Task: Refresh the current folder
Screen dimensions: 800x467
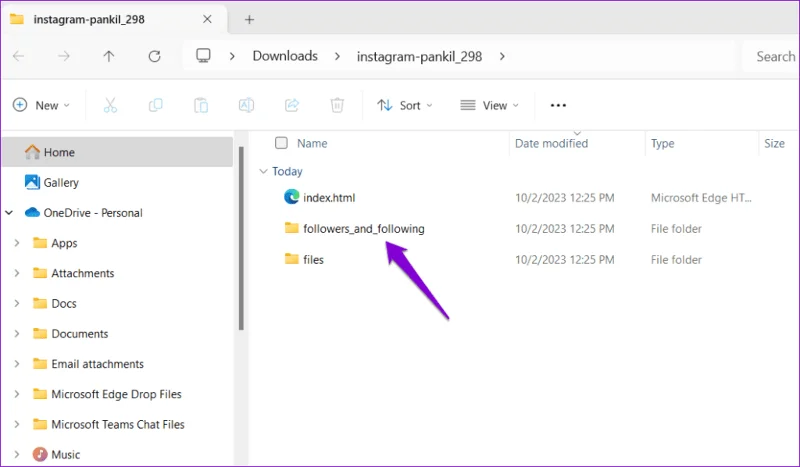Action: pyautogui.click(x=155, y=56)
